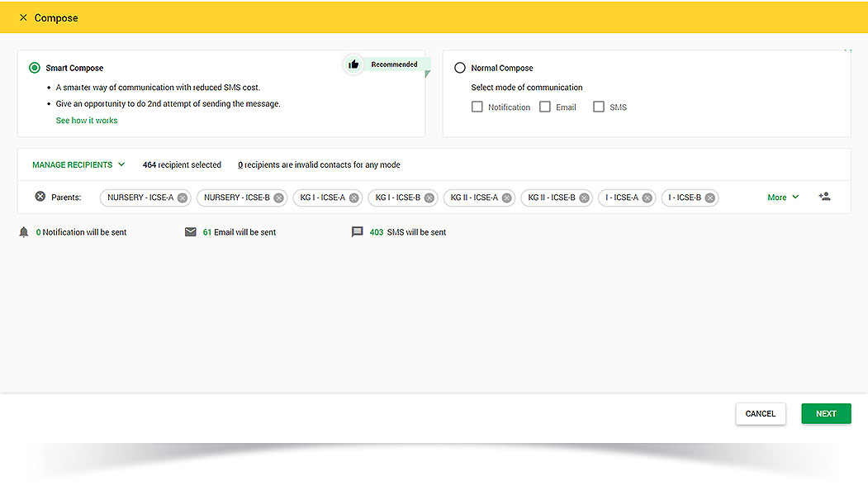The image size is (868, 486).
Task: Expand the More recipients dropdown
Action: coord(783,198)
